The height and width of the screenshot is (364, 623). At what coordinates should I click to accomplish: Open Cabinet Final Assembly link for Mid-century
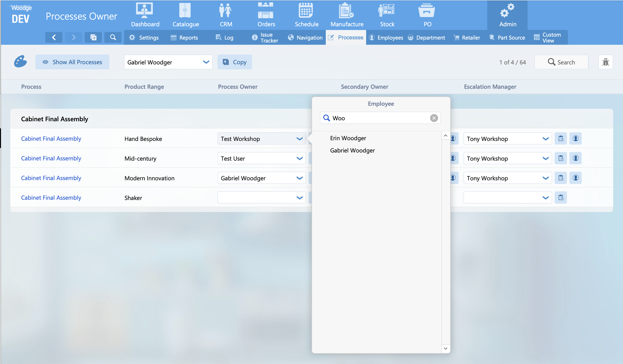click(x=51, y=158)
